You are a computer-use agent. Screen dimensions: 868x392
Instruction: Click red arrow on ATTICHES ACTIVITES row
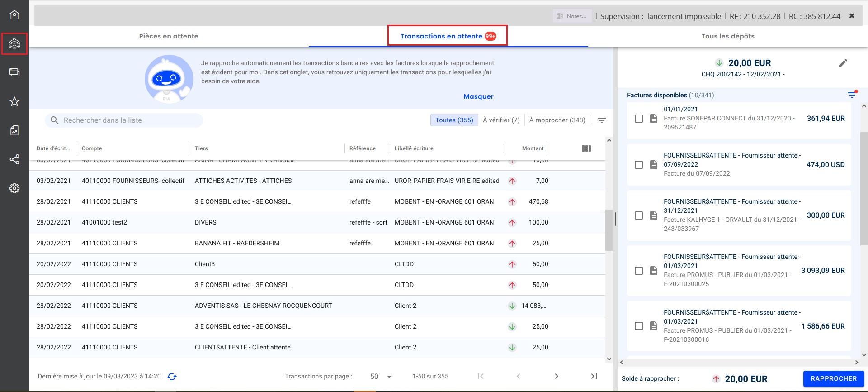click(x=512, y=181)
